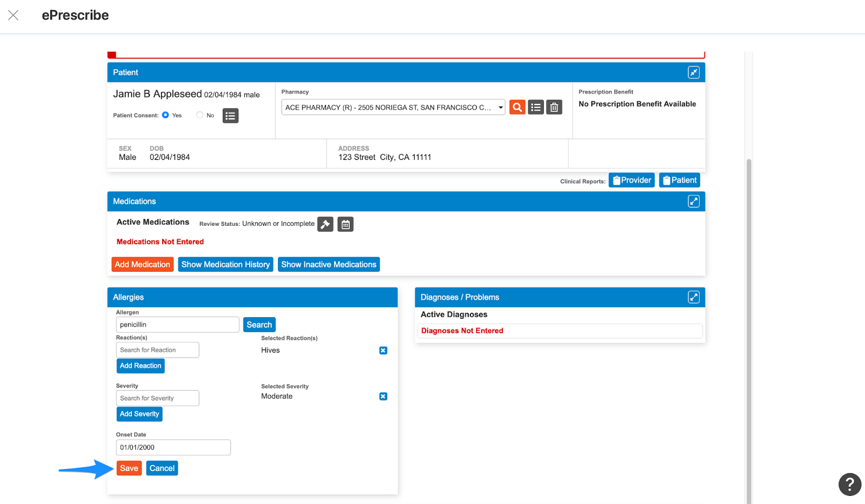Remove the Hives reaction
The width and height of the screenshot is (865, 504).
click(x=383, y=350)
